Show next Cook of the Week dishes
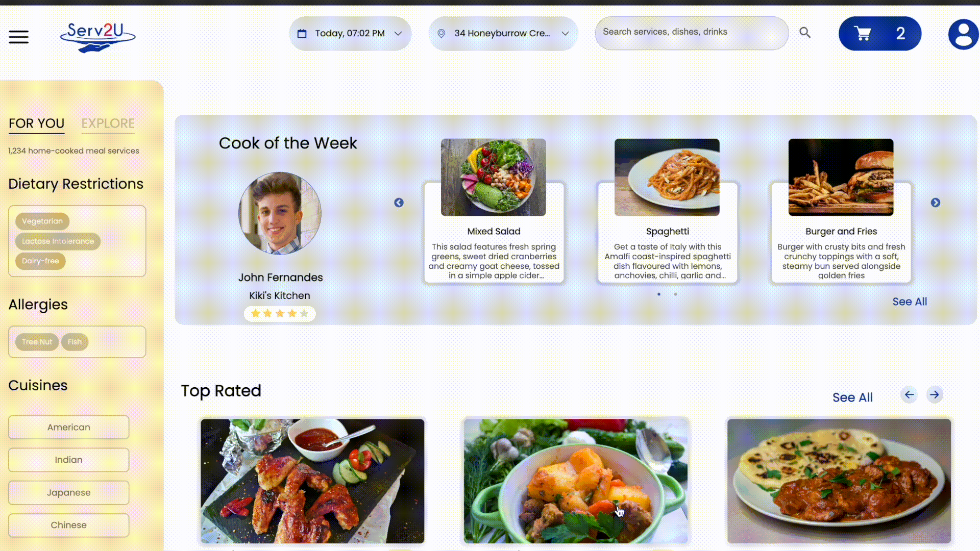 tap(935, 203)
